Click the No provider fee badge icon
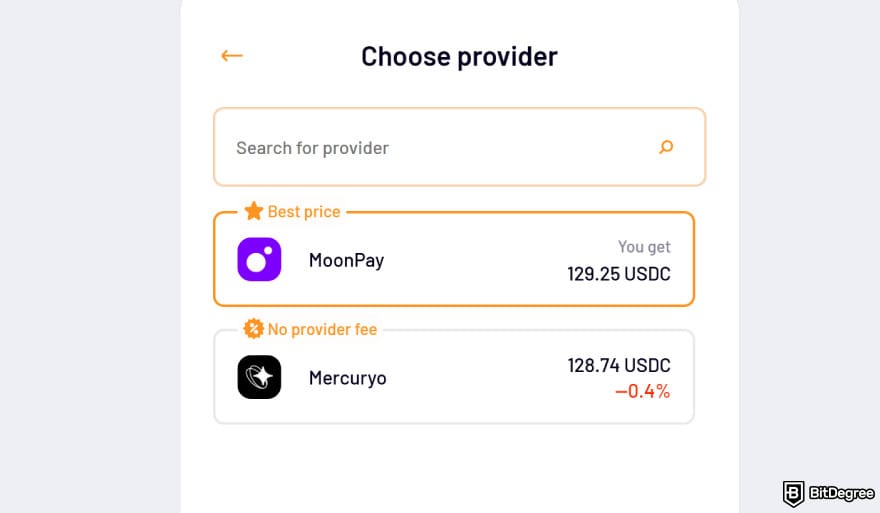 (254, 329)
